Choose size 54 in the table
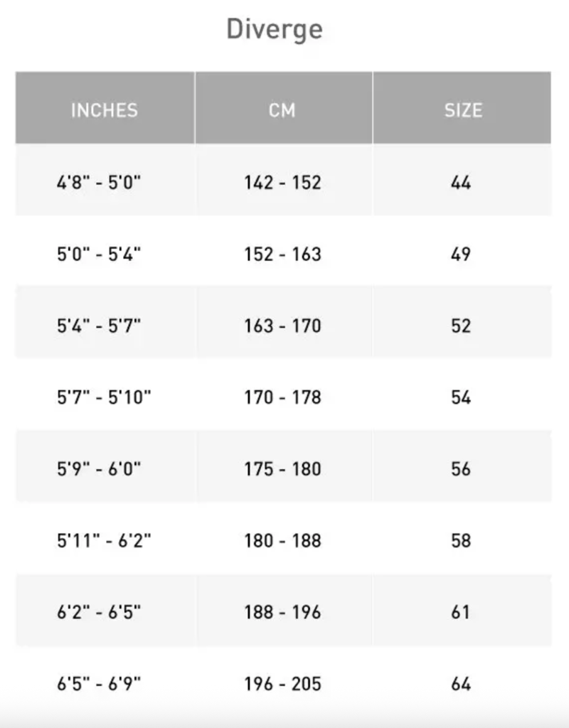 click(x=461, y=397)
